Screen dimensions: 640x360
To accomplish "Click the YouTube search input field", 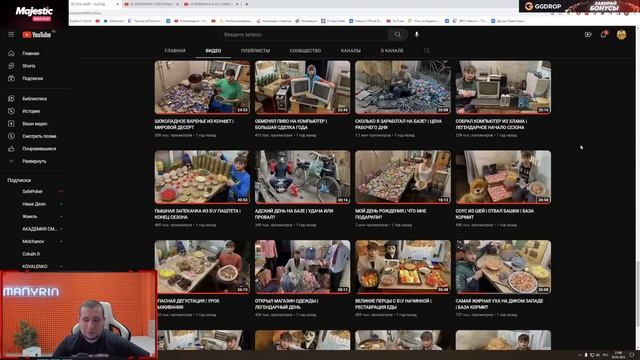I will point(304,35).
